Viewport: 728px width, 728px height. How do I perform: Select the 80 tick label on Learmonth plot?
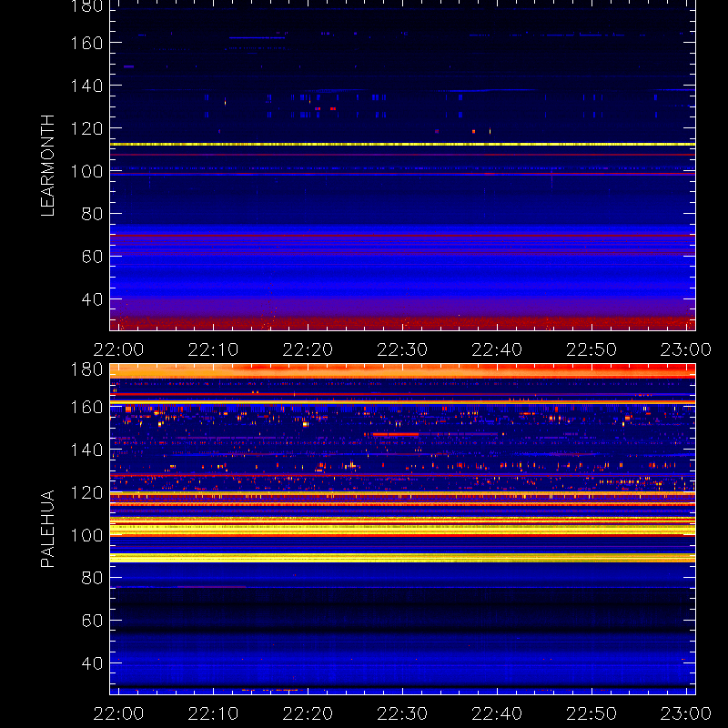[x=92, y=214]
